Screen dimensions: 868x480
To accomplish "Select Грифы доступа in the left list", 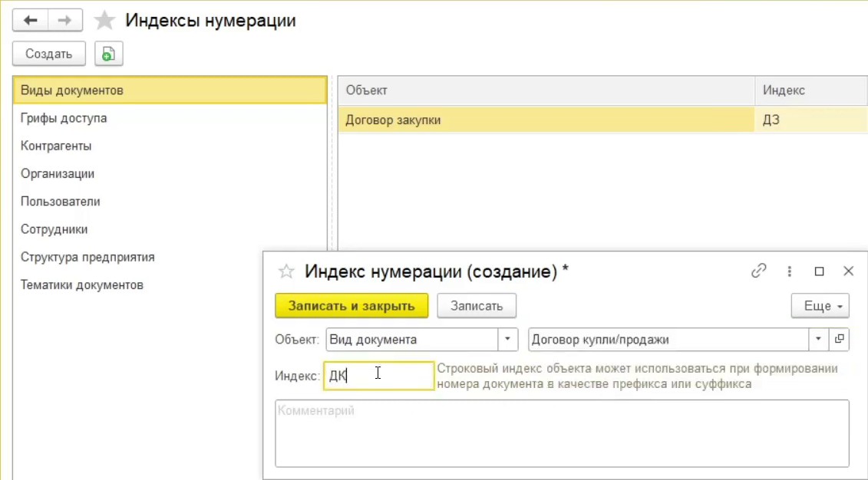I will [64, 118].
